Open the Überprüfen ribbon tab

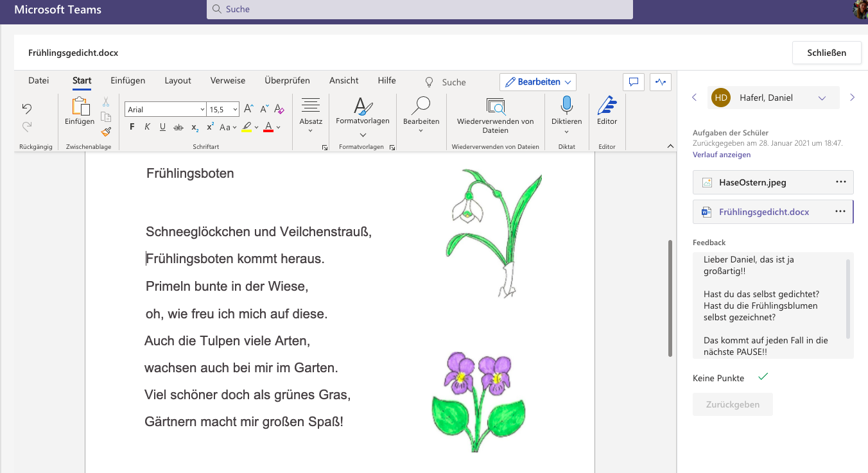[x=287, y=81]
